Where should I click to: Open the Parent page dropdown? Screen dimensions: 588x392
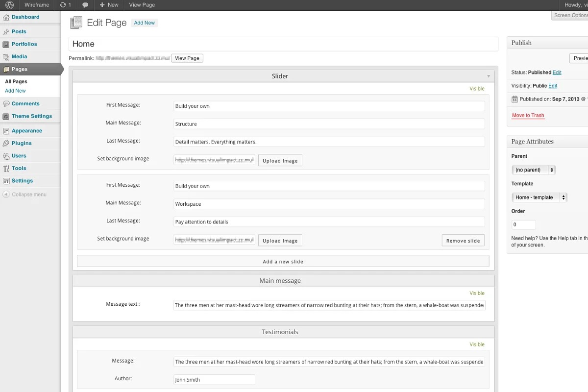coord(533,170)
